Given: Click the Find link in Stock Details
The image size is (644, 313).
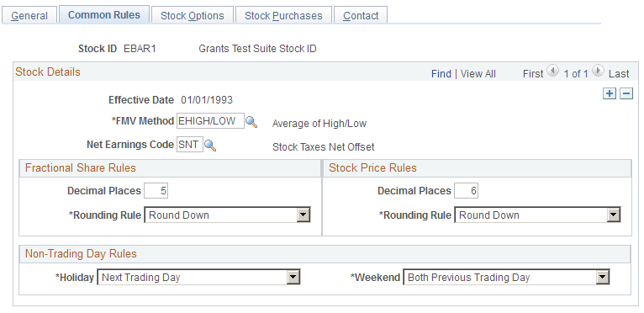Looking at the screenshot, I should click(x=441, y=74).
